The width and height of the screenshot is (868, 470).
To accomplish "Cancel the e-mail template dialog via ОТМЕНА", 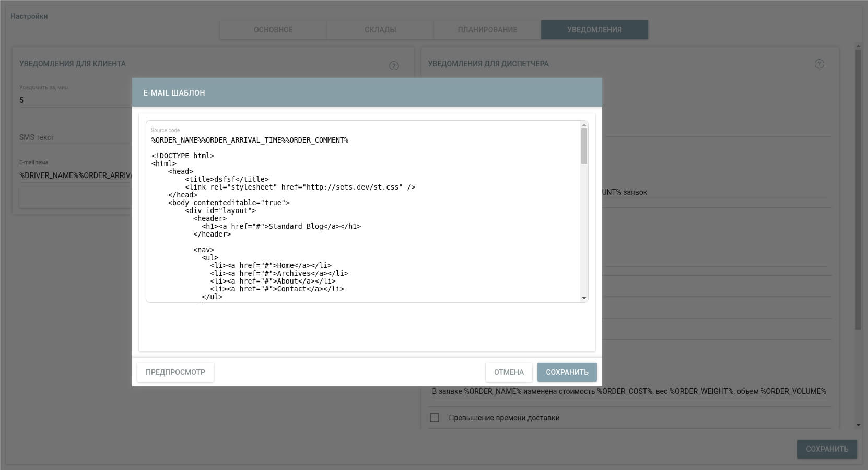I will pos(509,372).
